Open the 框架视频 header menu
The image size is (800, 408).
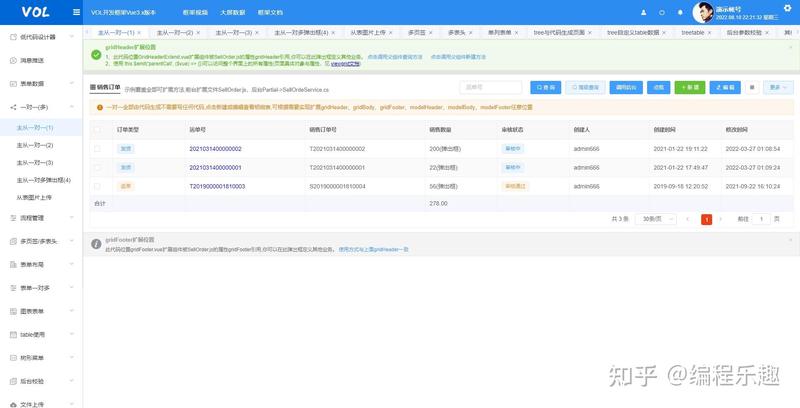pos(195,12)
